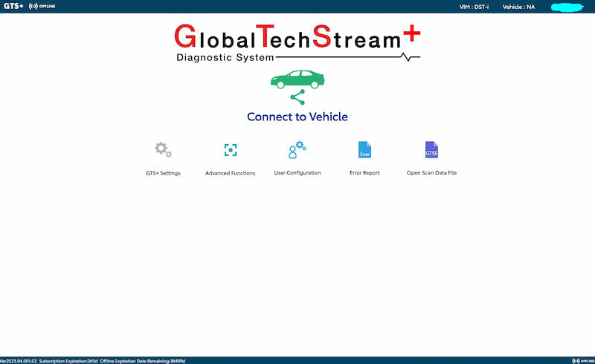Click the Subscription Expiration:365d status text

[x=68, y=361]
